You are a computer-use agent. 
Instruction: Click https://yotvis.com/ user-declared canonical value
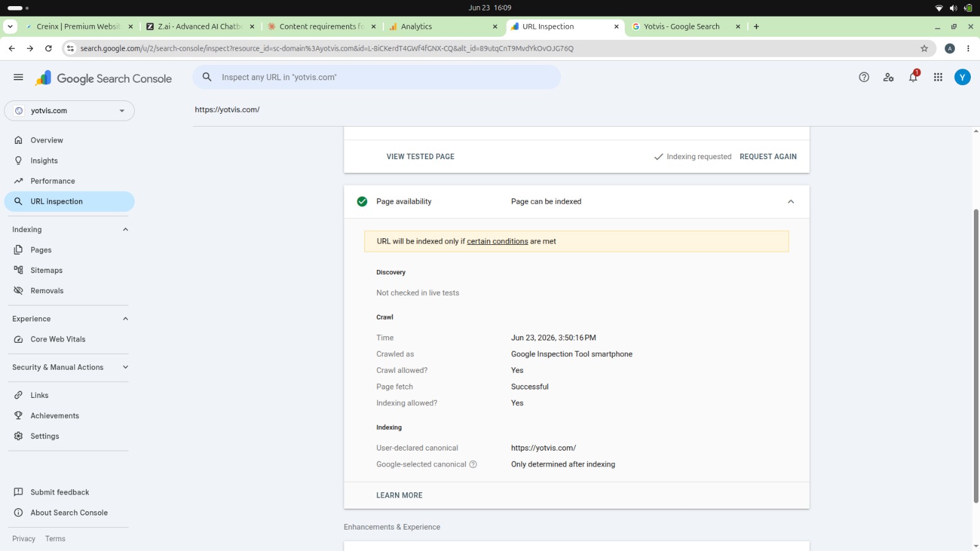[x=543, y=448]
